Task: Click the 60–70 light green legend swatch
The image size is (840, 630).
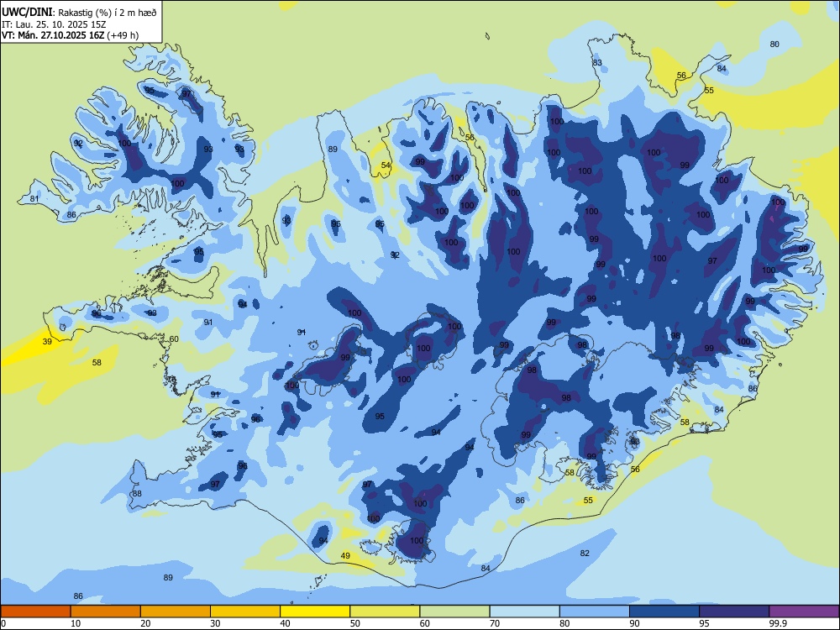Action: point(454,612)
